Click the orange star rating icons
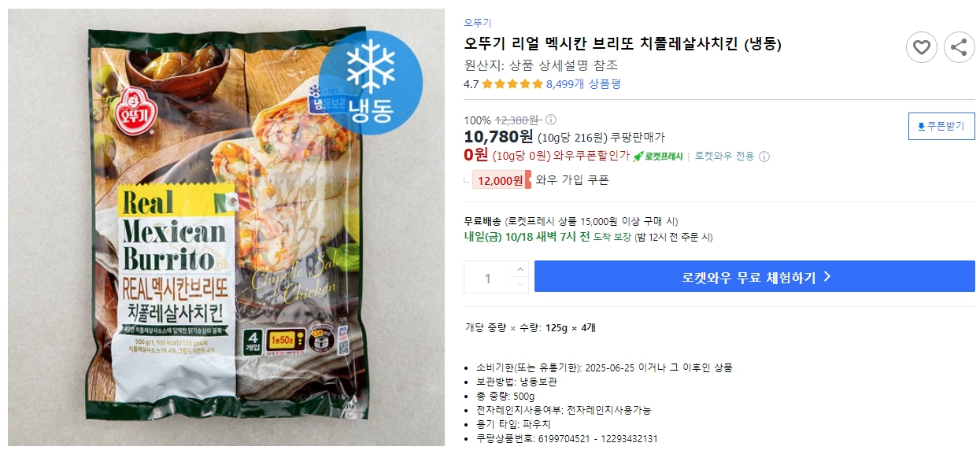 click(x=511, y=83)
